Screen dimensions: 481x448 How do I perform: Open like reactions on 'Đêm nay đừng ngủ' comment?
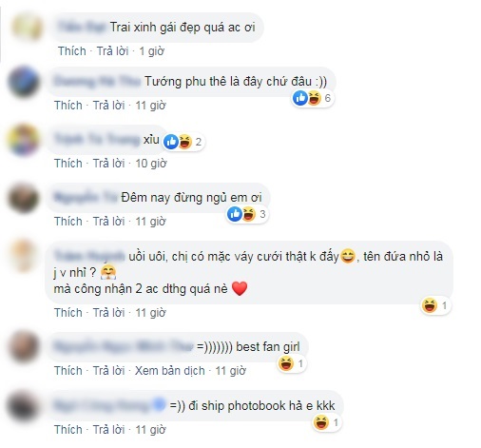[x=235, y=214]
